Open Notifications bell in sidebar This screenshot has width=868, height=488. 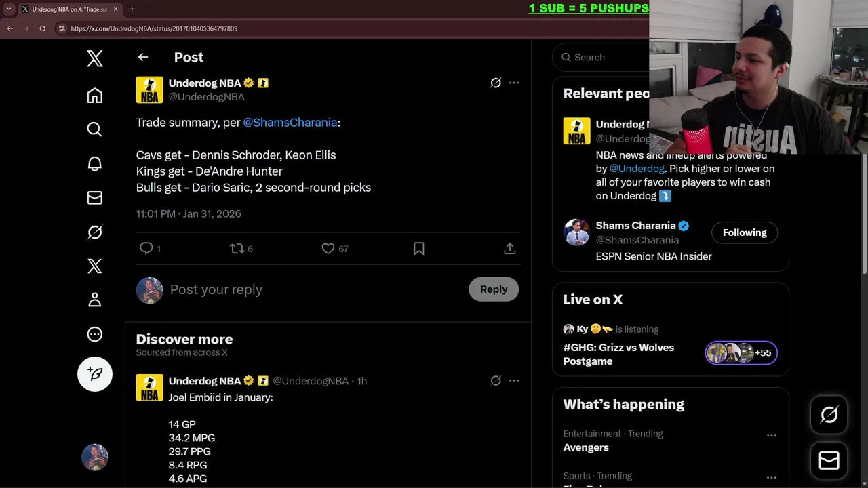95,163
